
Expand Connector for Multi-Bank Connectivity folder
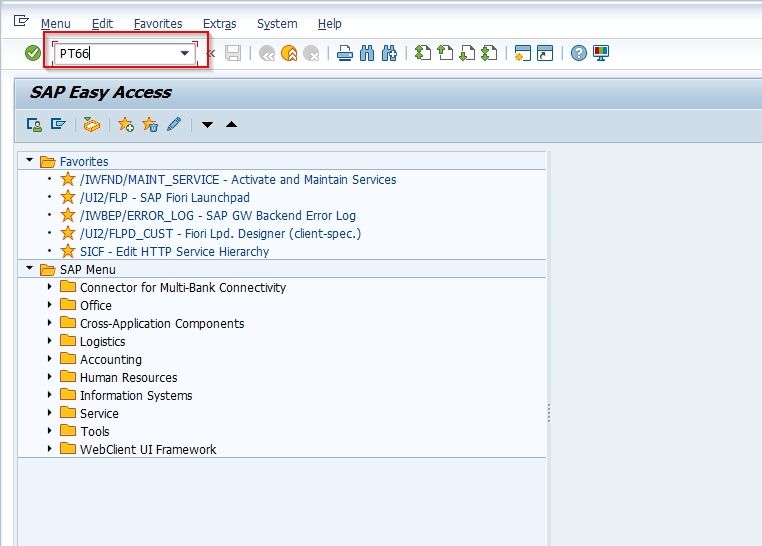[50, 287]
